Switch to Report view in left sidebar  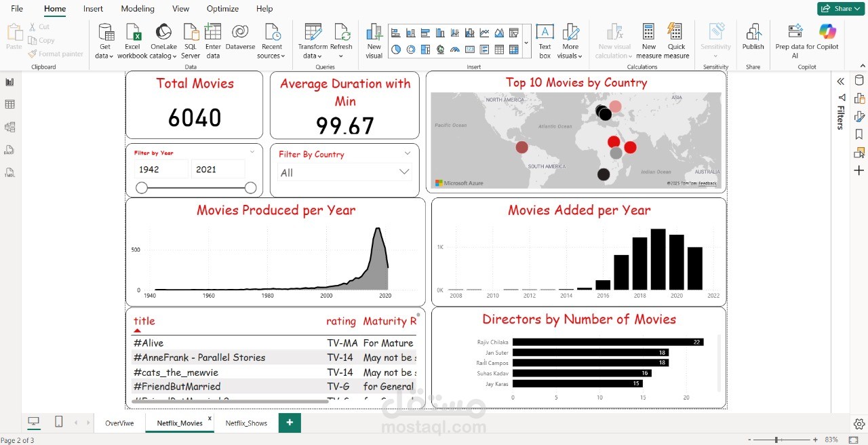pyautogui.click(x=10, y=82)
